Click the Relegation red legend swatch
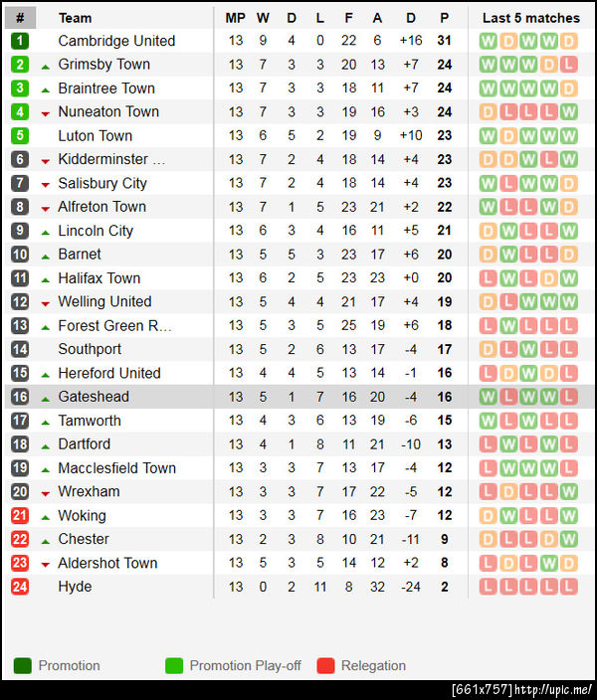 click(325, 666)
